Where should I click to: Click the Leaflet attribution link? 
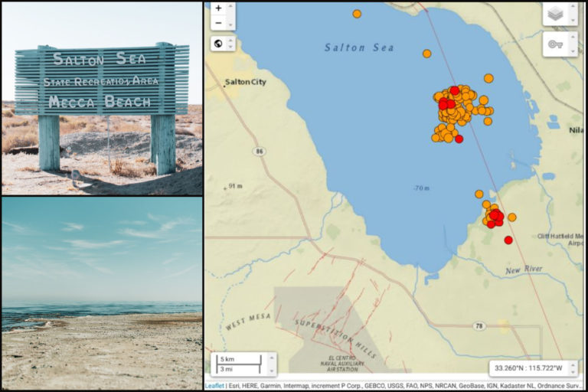(214, 386)
